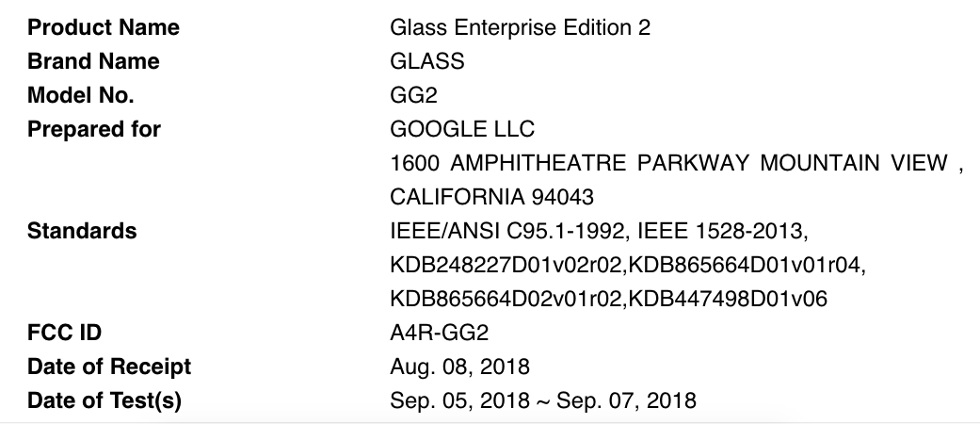Click the 'GOOGLE LLC' text
The width and height of the screenshot is (980, 424).
point(462,129)
